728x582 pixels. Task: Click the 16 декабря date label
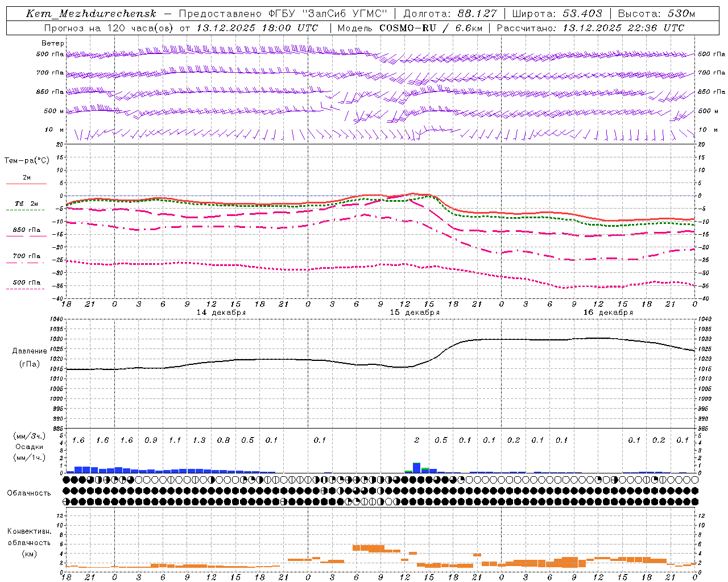point(608,313)
